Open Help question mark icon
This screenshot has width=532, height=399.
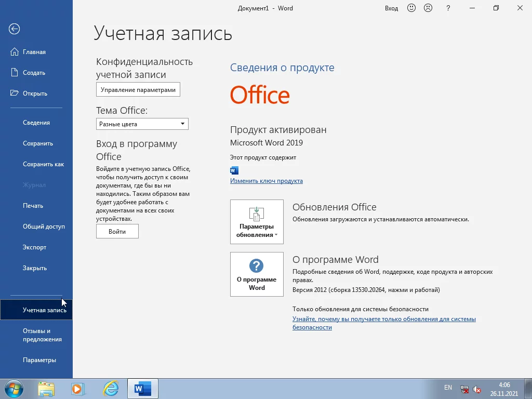click(x=448, y=8)
